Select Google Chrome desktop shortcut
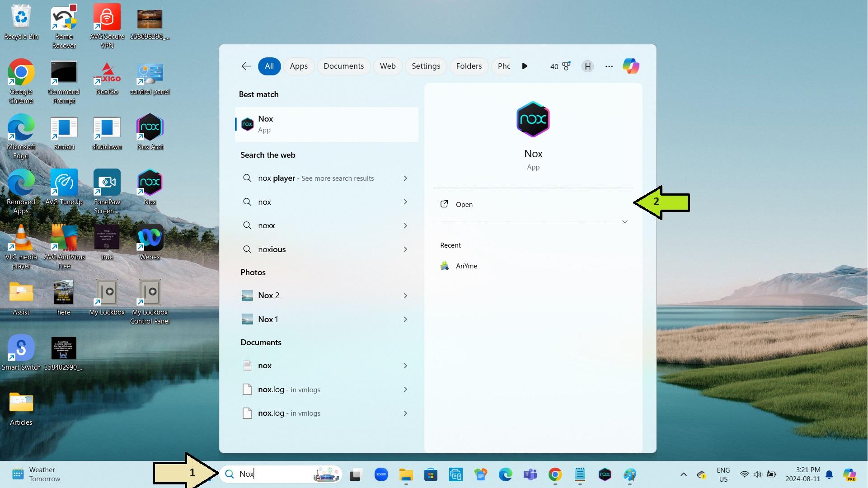868x488 pixels. click(21, 81)
